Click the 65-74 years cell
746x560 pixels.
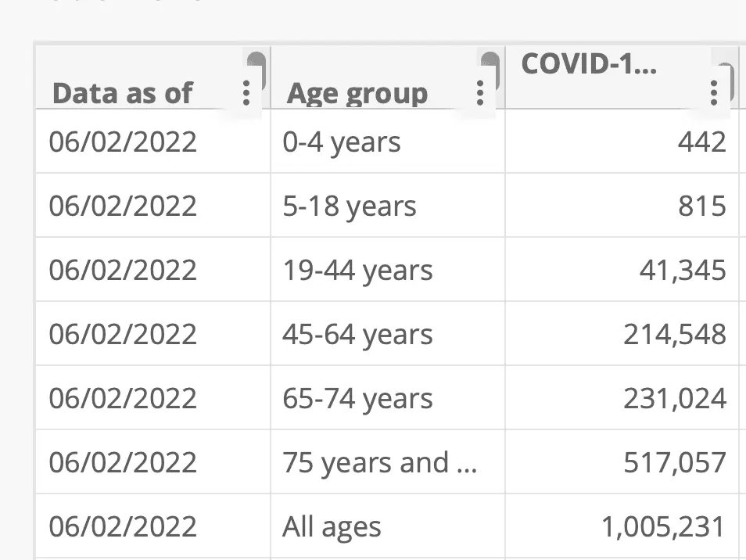click(357, 399)
